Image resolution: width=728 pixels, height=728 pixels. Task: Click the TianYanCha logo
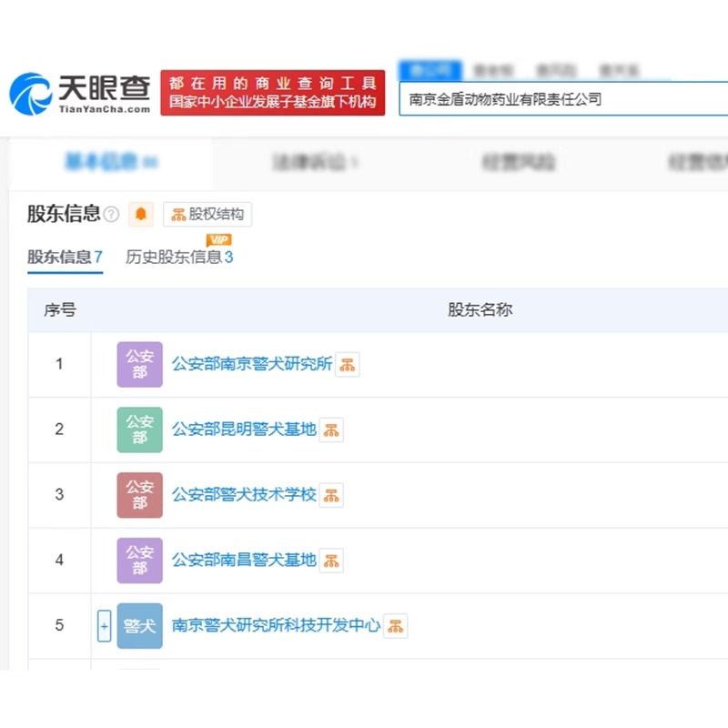coord(80,93)
